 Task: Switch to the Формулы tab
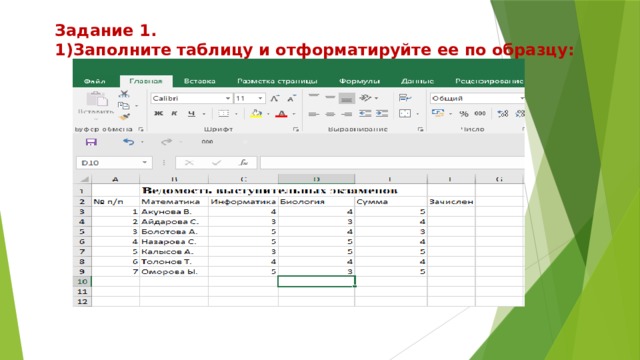coord(359,81)
